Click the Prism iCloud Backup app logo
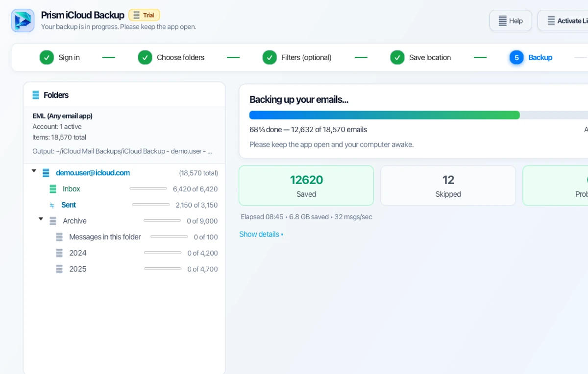 pos(23,21)
